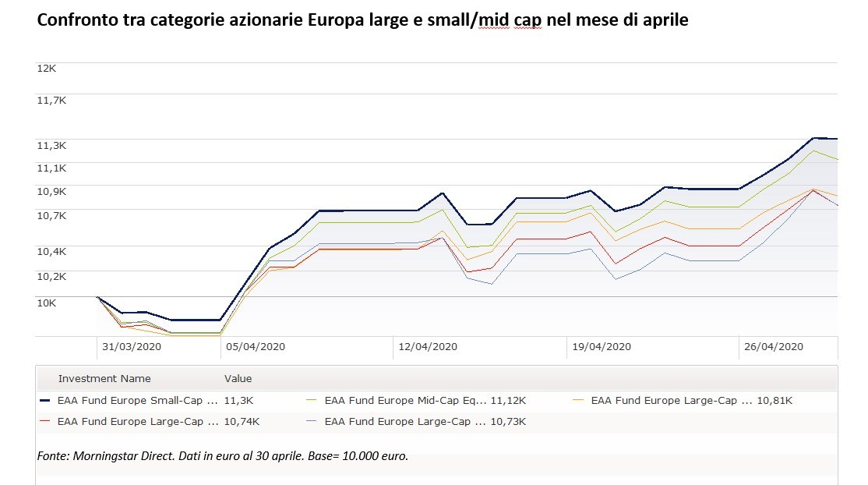This screenshot has height=485, width=868.
Task: Click the orange Large-Cap legend swatch
Action: 579,401
